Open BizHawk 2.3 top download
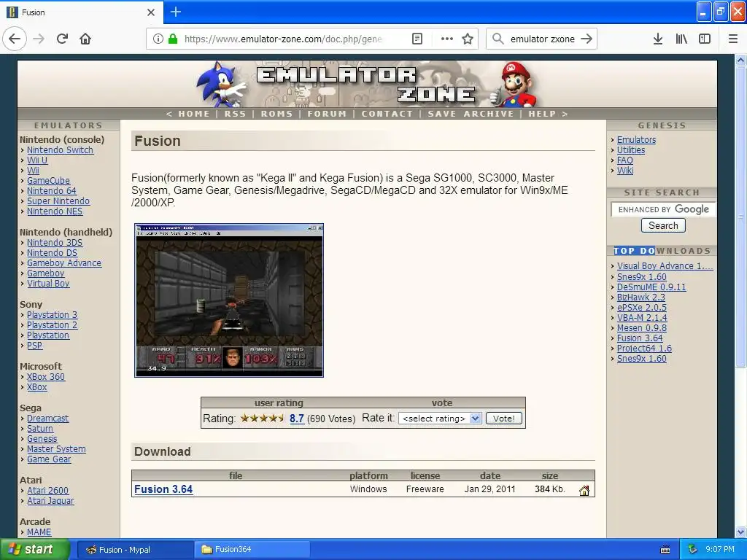Screen dimensions: 747x560 click(x=640, y=297)
